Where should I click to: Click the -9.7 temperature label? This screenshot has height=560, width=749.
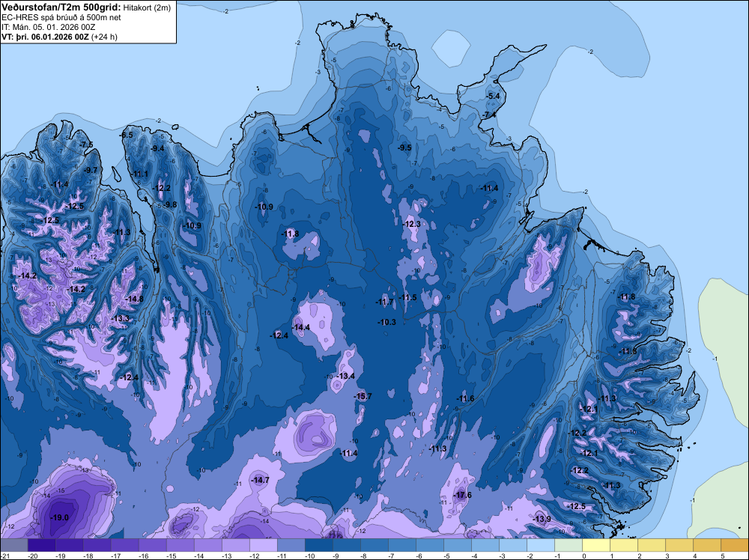pos(91,170)
